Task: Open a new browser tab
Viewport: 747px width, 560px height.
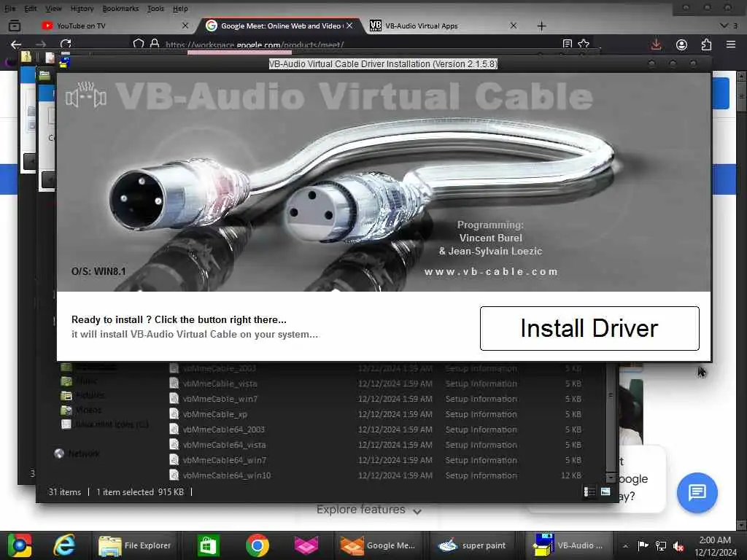Action: tap(542, 26)
